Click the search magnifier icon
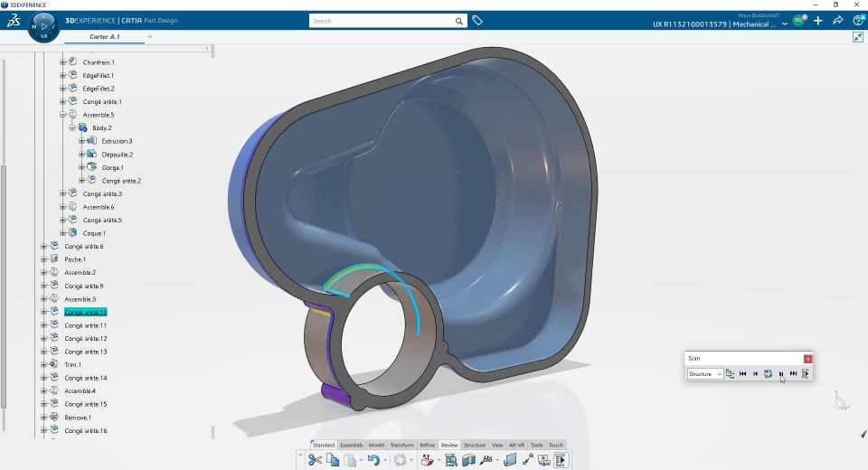 459,21
